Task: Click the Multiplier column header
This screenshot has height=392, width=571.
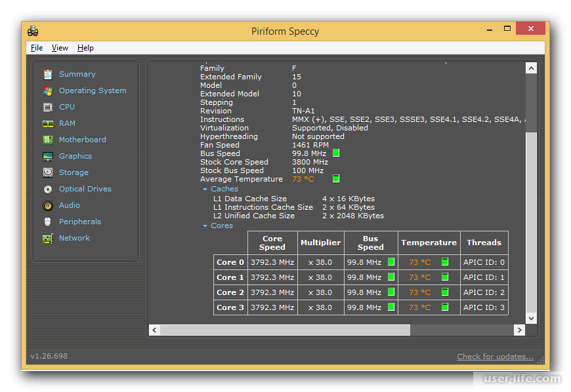Action: tap(321, 243)
